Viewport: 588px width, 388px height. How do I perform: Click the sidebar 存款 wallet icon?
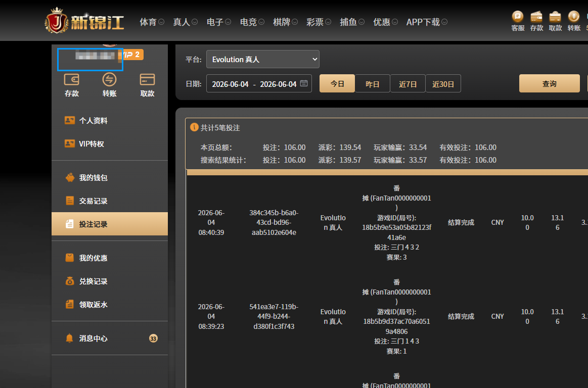coord(72,79)
